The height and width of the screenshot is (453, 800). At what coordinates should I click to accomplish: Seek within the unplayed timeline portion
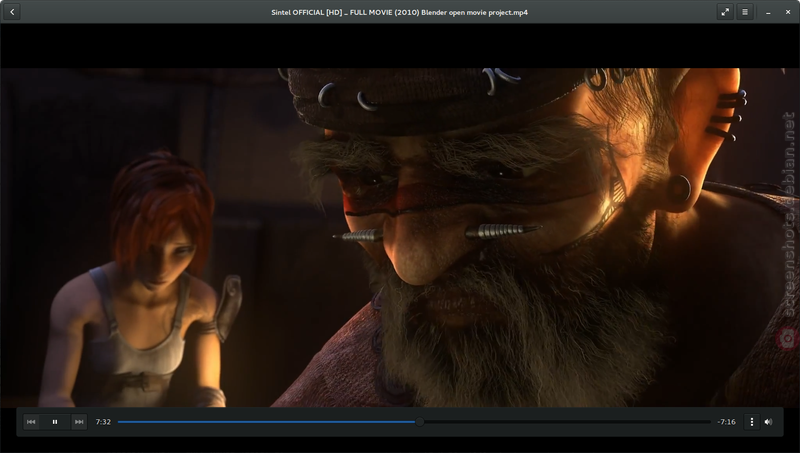coord(567,422)
